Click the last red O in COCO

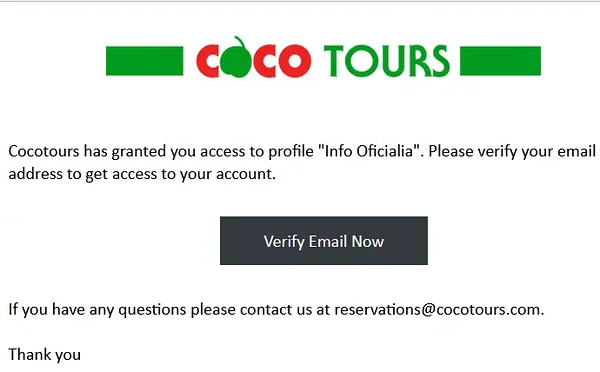point(295,60)
